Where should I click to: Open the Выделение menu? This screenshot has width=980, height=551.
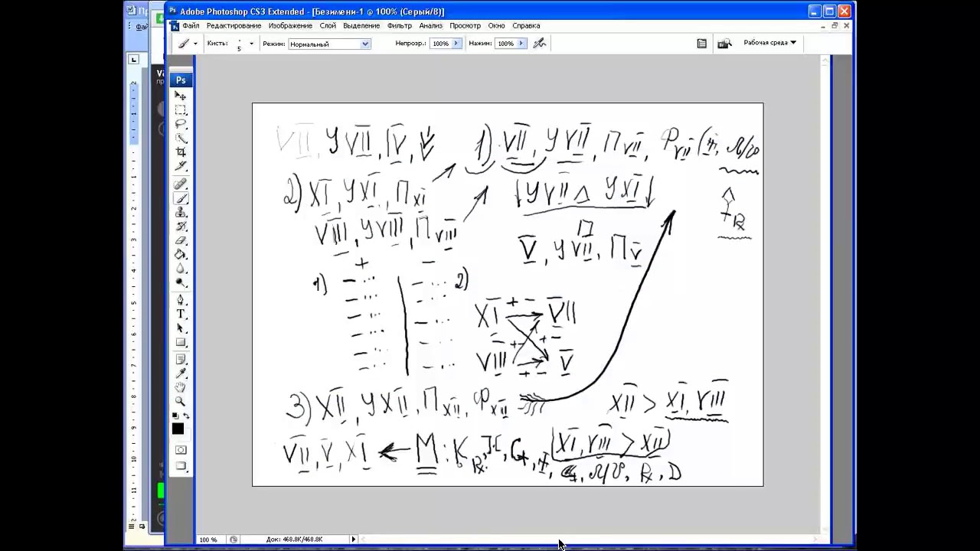coord(361,25)
